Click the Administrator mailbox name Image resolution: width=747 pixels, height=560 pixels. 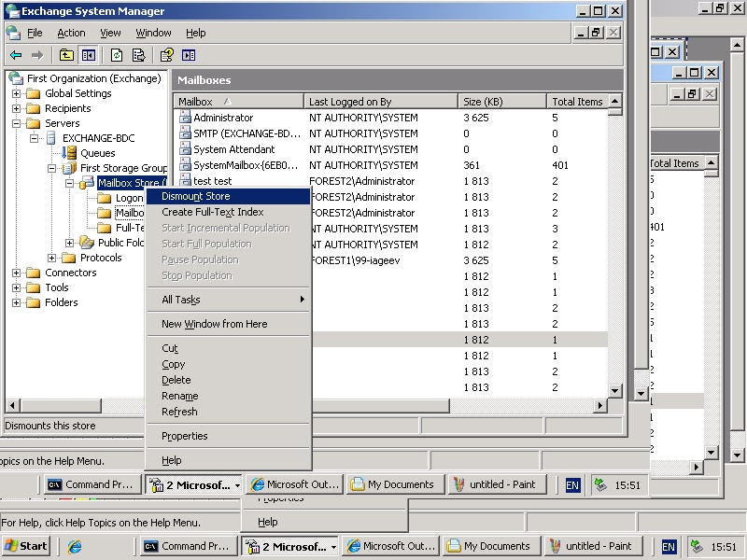(223, 118)
